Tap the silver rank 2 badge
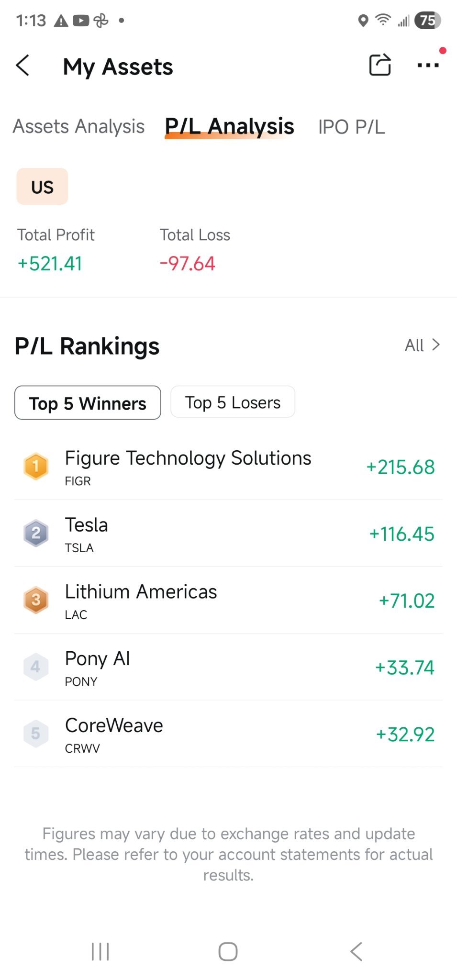 coord(36,533)
